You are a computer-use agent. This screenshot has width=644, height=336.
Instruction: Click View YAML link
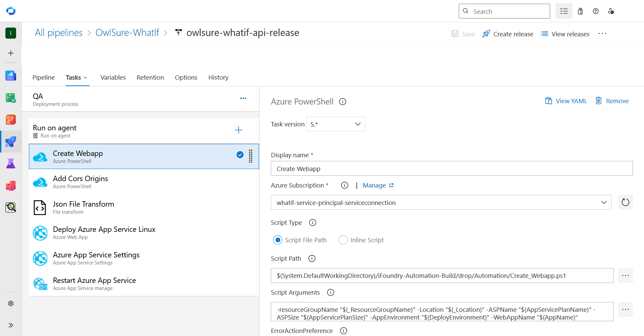(566, 101)
